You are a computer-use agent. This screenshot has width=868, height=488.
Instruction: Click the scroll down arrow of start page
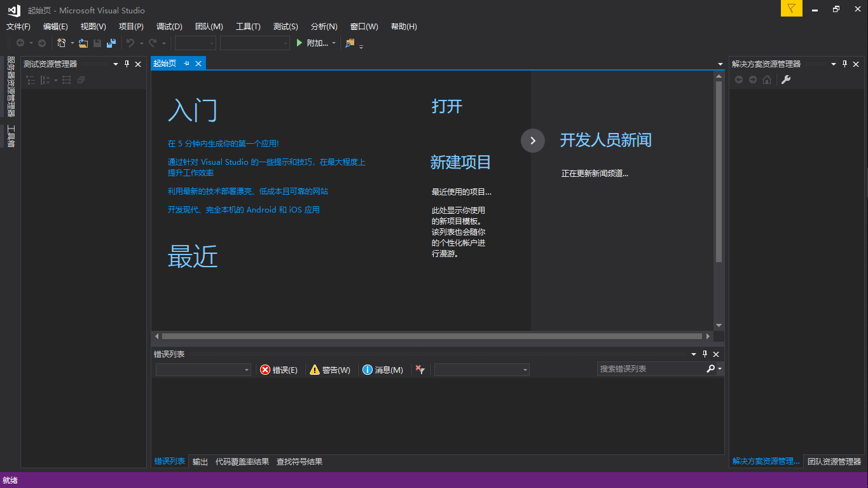(719, 325)
